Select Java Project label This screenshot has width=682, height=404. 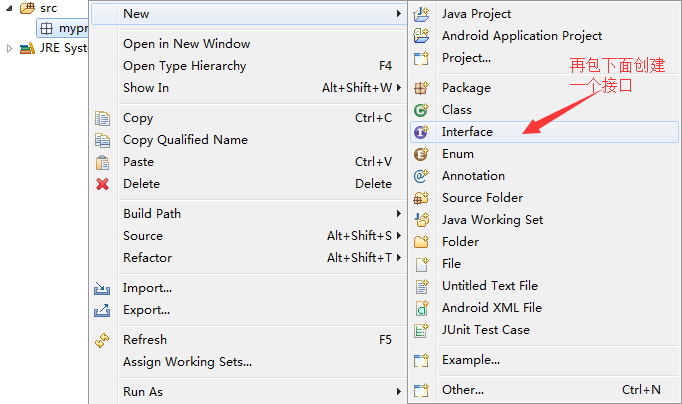476,14
